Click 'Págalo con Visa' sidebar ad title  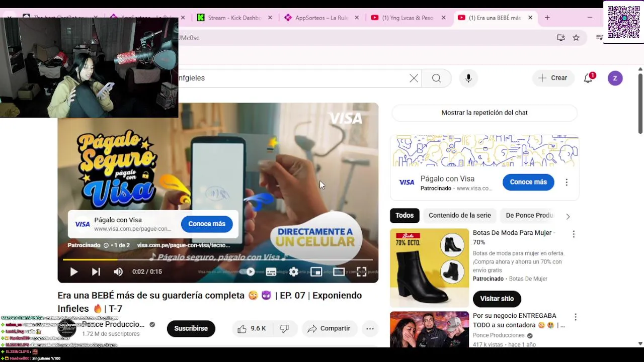447,178
